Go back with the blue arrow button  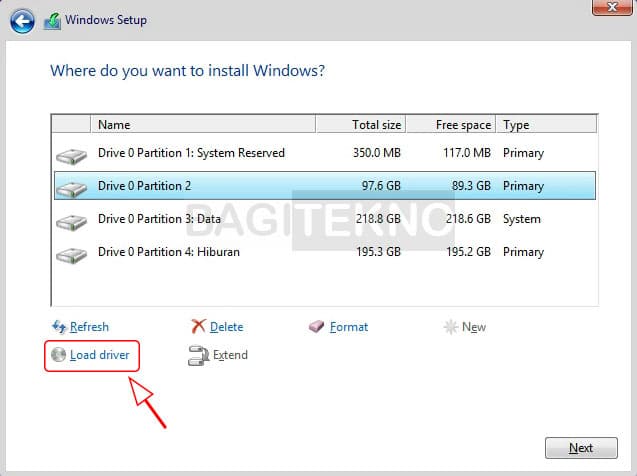point(22,21)
